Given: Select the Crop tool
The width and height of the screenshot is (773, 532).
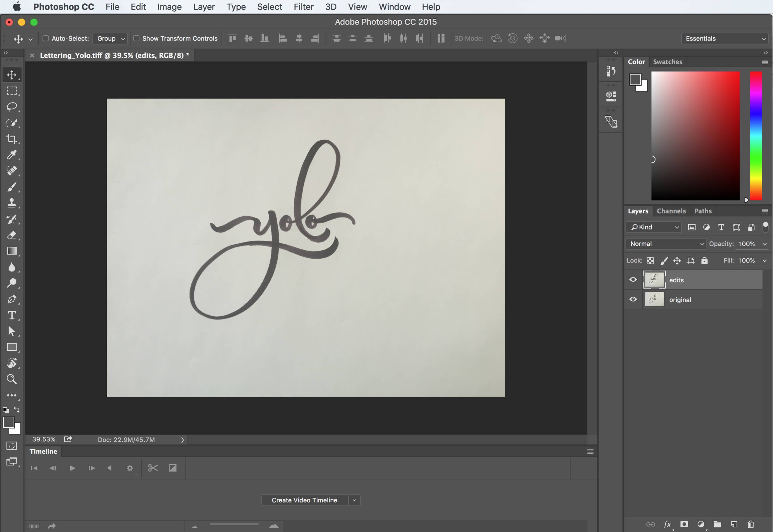Looking at the screenshot, I should pyautogui.click(x=12, y=139).
